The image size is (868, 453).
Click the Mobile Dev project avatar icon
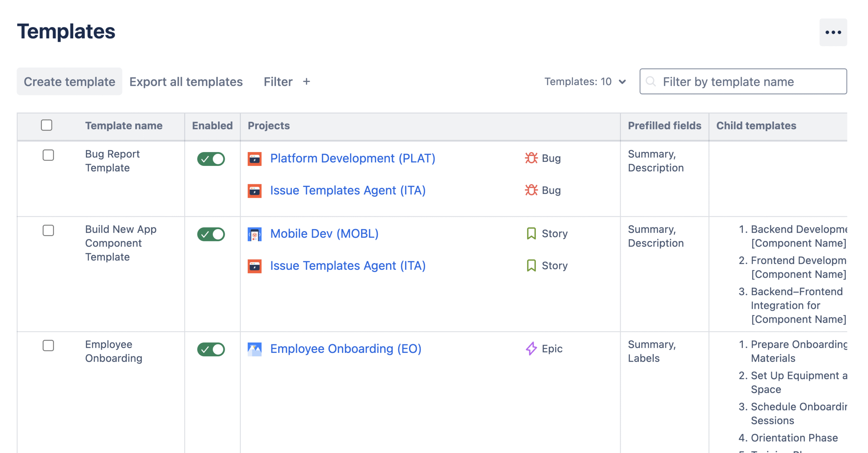254,234
